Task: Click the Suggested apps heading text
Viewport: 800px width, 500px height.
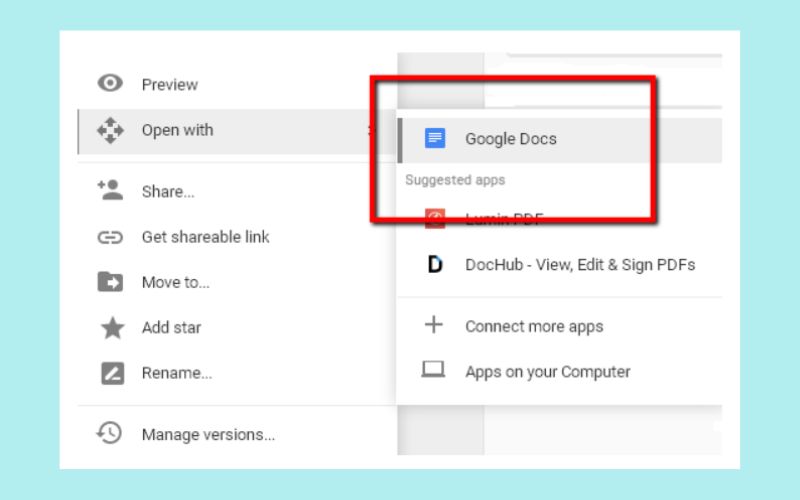Action: click(x=455, y=180)
